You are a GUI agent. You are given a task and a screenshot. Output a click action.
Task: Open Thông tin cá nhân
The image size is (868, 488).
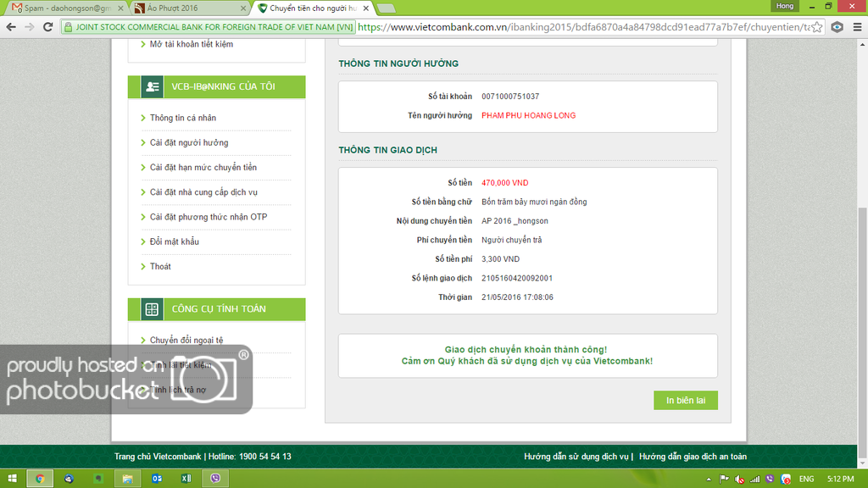[183, 118]
